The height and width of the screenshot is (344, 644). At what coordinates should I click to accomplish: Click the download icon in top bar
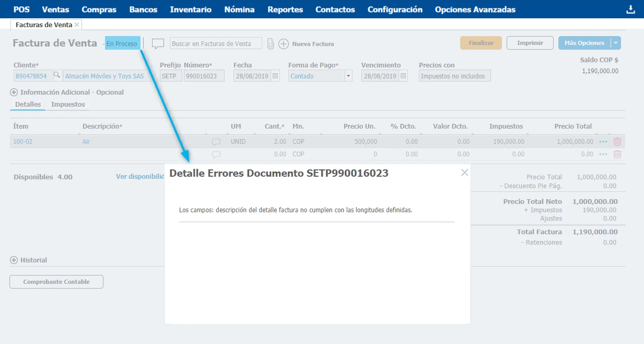630,10
